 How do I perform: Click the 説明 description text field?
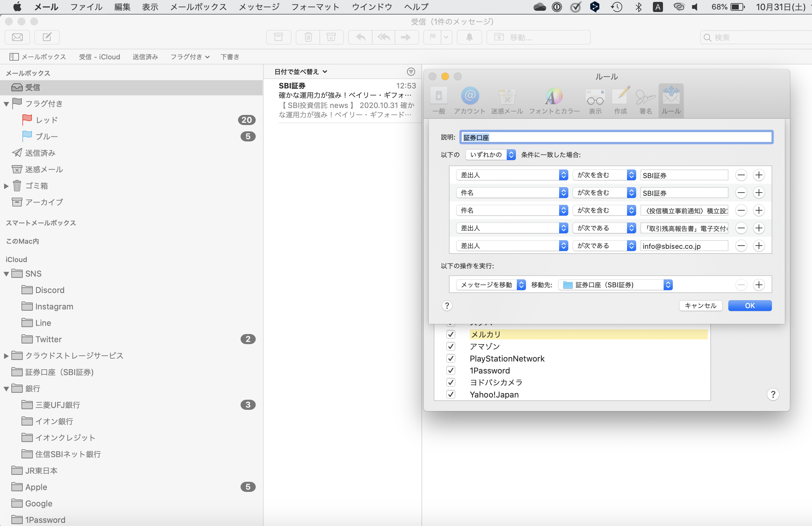(x=616, y=137)
